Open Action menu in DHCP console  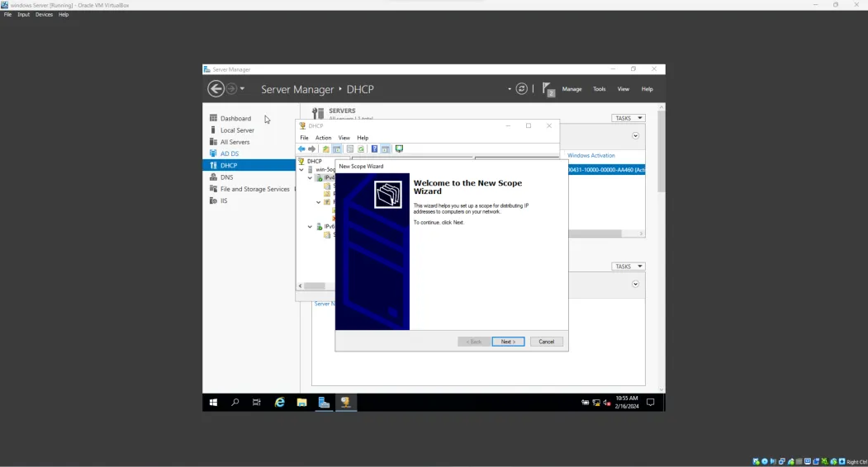coord(323,138)
